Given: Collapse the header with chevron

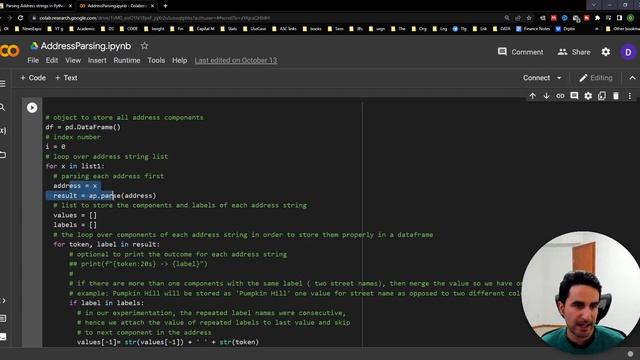Looking at the screenshot, I should coord(632,78).
